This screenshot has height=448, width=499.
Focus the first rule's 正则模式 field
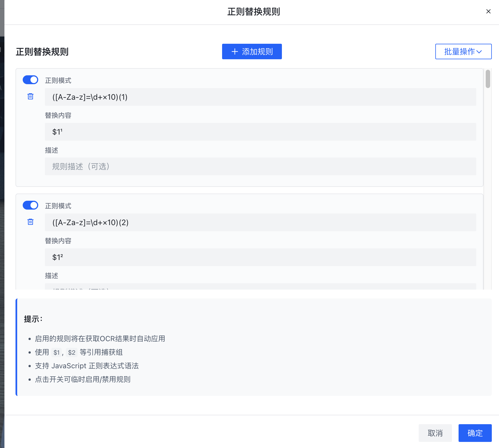pos(260,97)
